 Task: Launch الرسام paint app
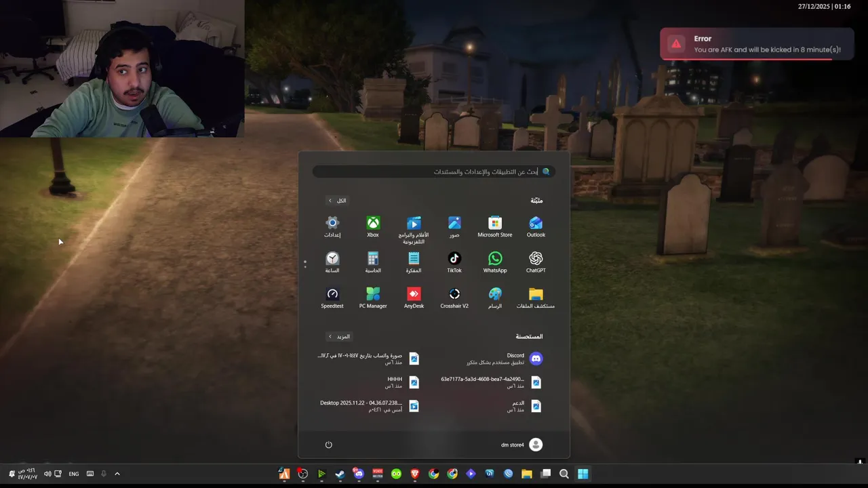(495, 298)
